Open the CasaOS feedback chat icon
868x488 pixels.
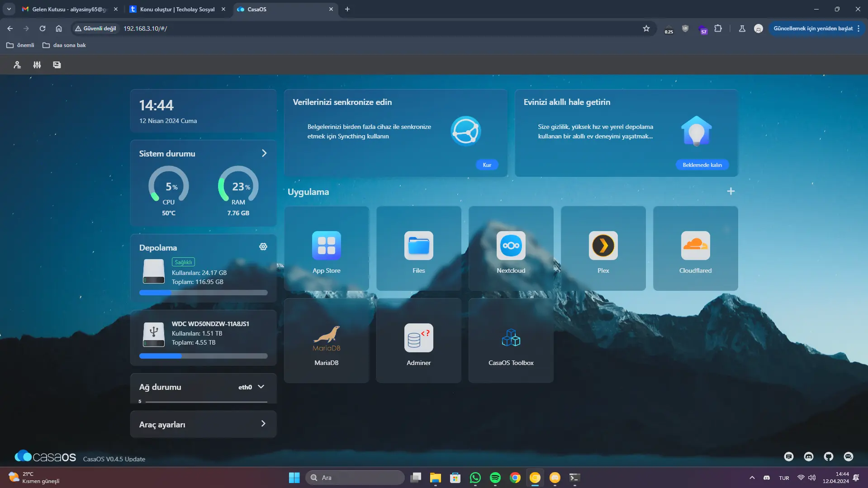(789, 457)
